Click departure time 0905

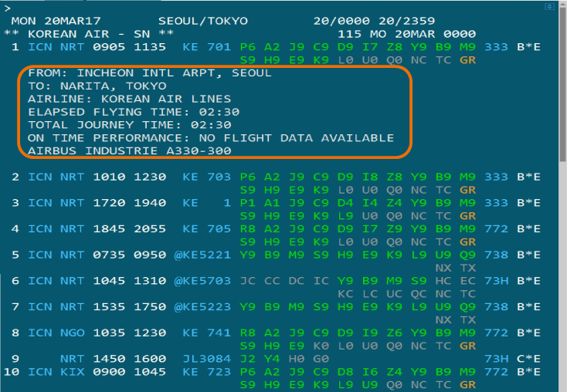point(109,47)
